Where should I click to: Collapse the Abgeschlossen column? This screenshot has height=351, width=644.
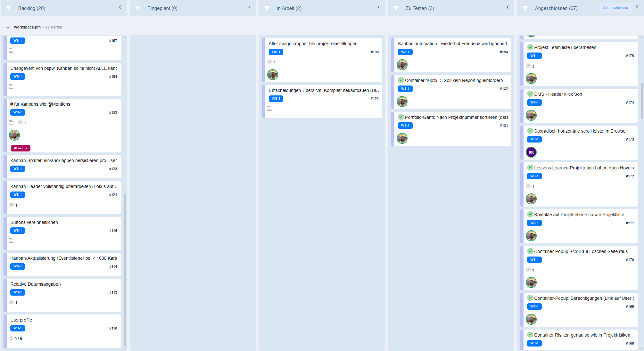[637, 7]
